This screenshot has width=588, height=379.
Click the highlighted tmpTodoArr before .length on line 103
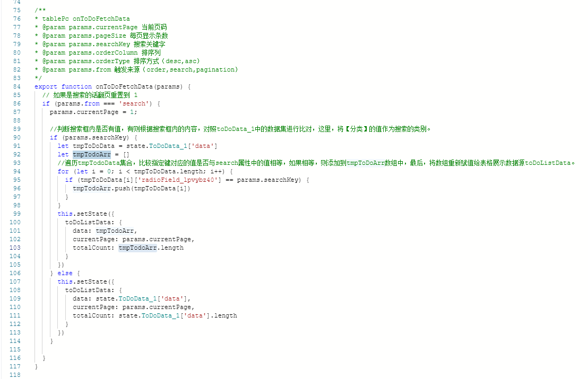point(137,248)
